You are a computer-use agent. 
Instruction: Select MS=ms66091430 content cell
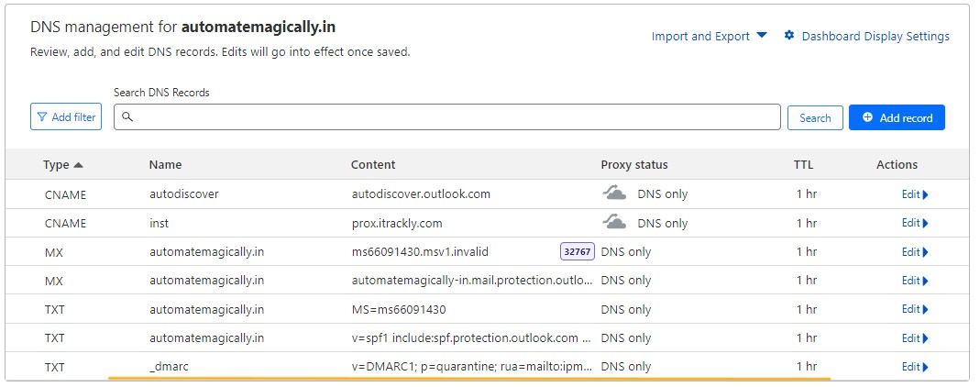pos(399,309)
